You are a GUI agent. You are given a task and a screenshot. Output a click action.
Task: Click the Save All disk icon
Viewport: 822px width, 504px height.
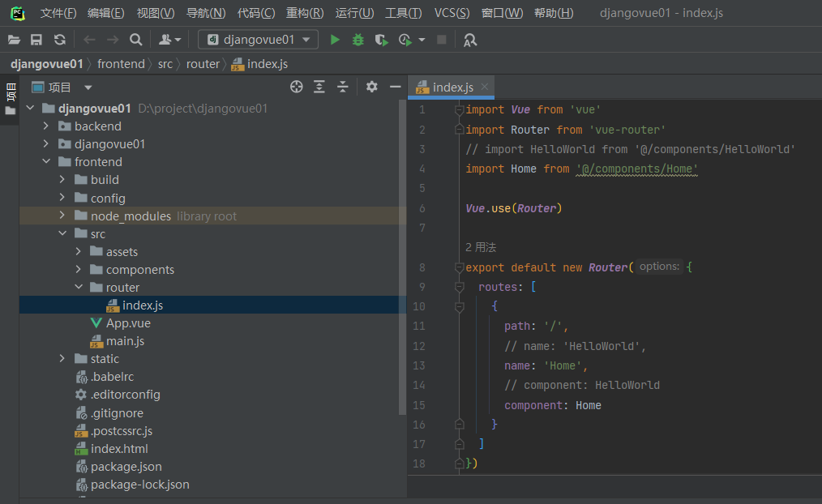click(36, 40)
